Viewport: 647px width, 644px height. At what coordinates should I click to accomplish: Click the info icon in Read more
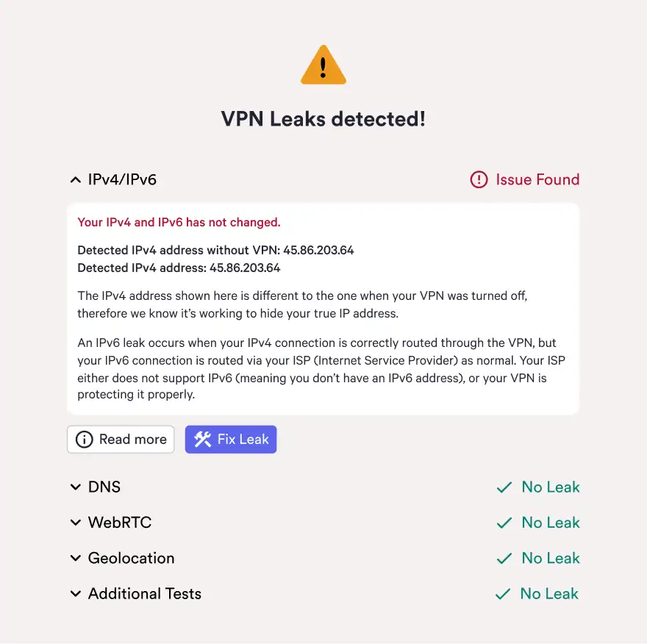pos(85,440)
